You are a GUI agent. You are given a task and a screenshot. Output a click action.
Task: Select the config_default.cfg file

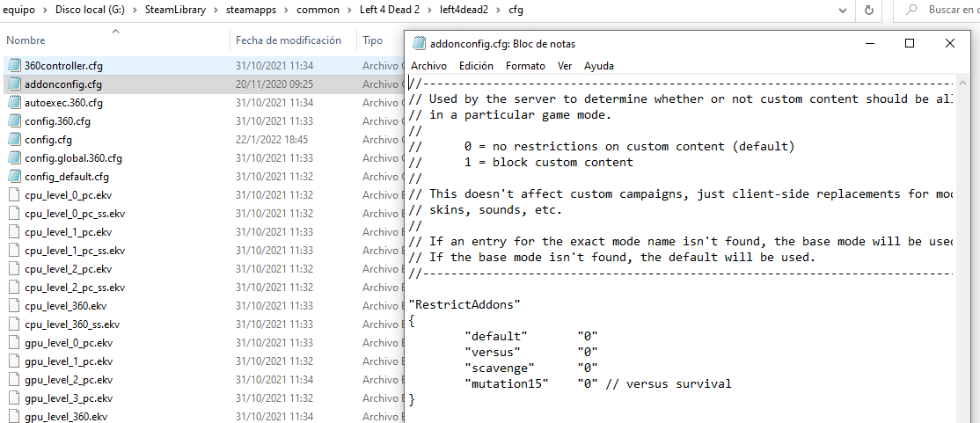coord(67,177)
